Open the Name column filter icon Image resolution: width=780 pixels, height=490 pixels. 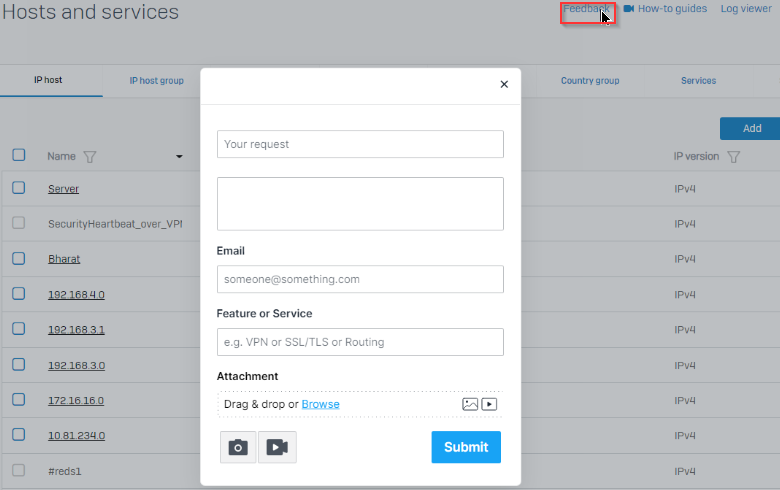pyautogui.click(x=90, y=157)
